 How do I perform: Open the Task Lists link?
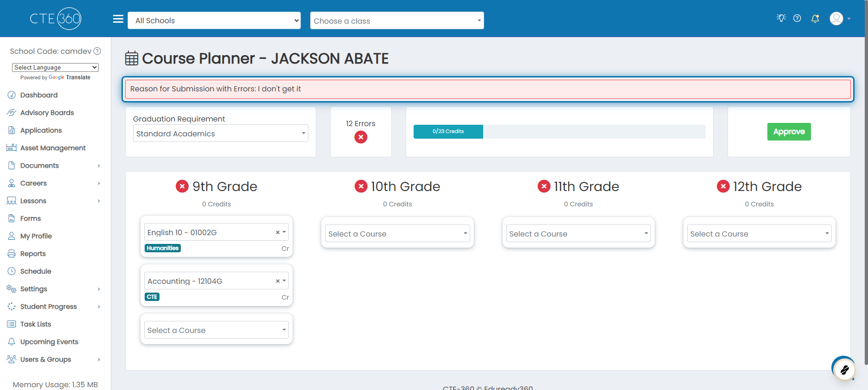click(x=36, y=324)
